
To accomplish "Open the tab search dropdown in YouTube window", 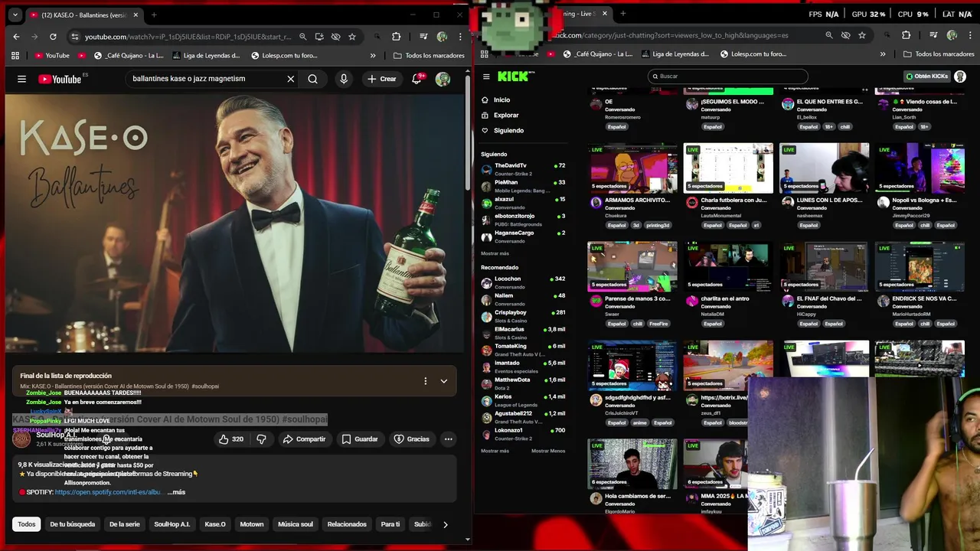I will (x=15, y=15).
